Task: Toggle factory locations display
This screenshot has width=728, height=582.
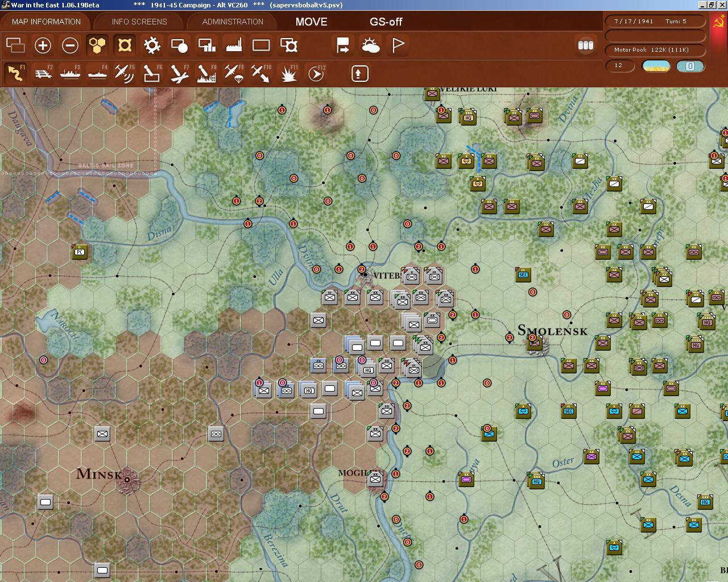Action: pos(234,45)
